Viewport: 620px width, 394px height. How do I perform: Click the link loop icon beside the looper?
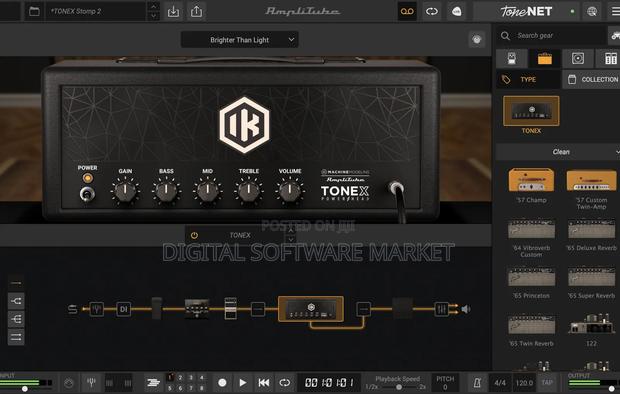coord(432,11)
